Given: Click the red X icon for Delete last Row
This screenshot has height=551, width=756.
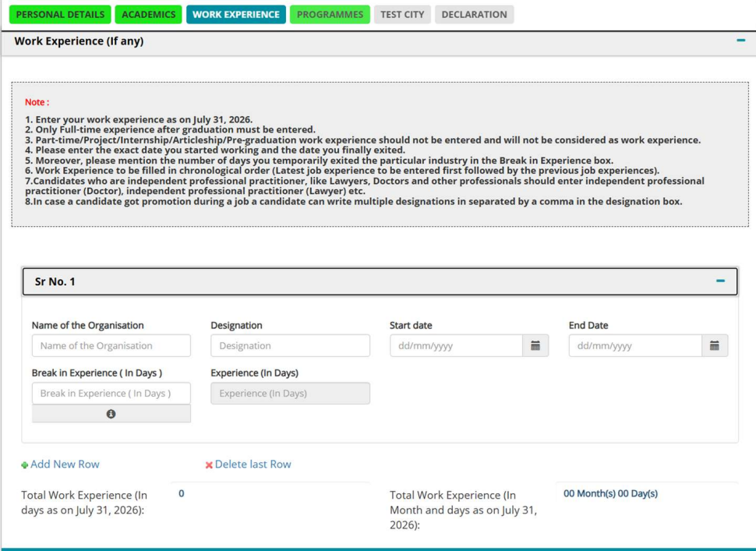Looking at the screenshot, I should point(209,465).
